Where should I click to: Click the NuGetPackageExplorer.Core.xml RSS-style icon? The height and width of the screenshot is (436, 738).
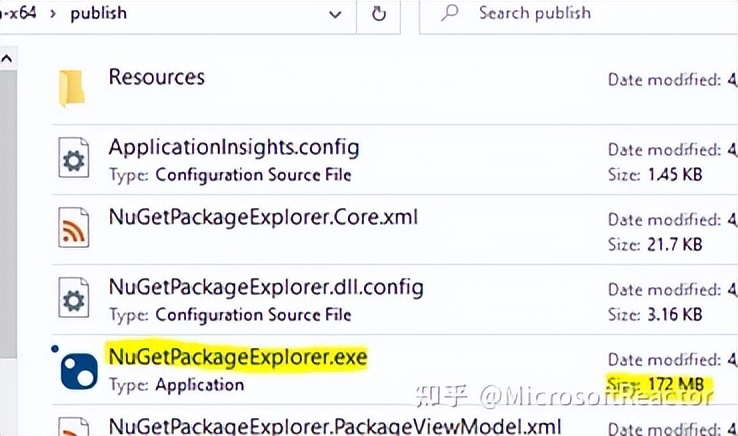(x=73, y=229)
